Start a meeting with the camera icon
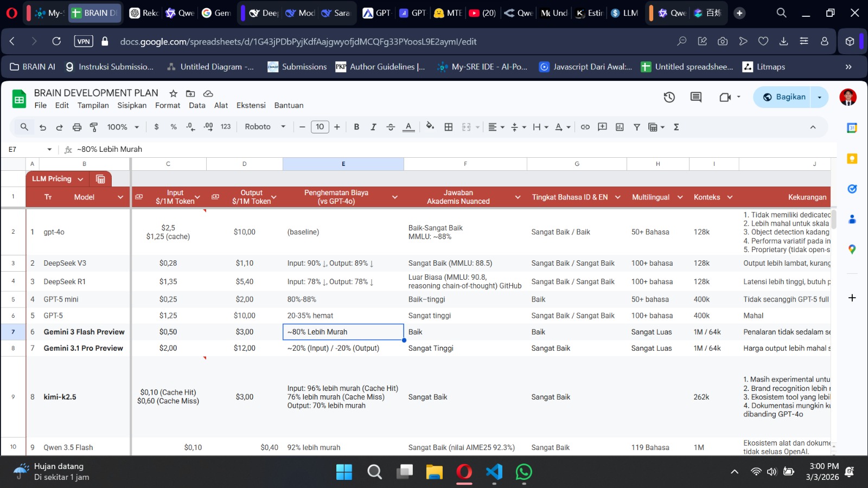 click(725, 97)
